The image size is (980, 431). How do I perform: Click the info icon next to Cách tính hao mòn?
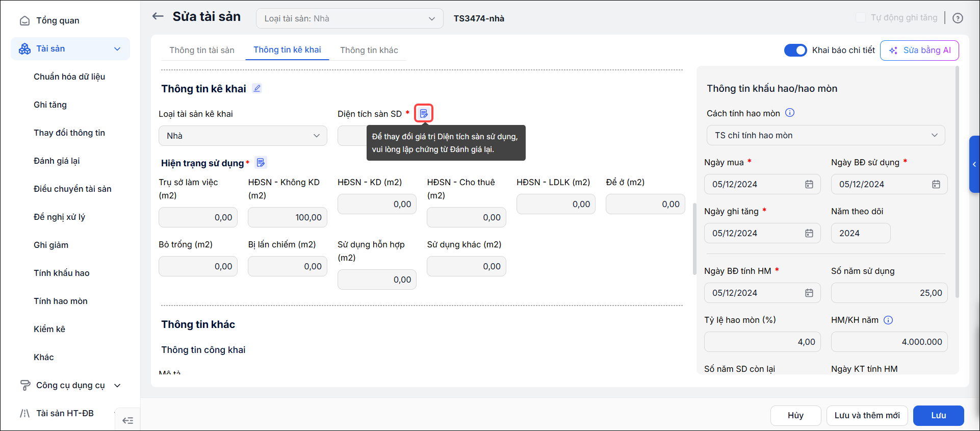click(790, 113)
